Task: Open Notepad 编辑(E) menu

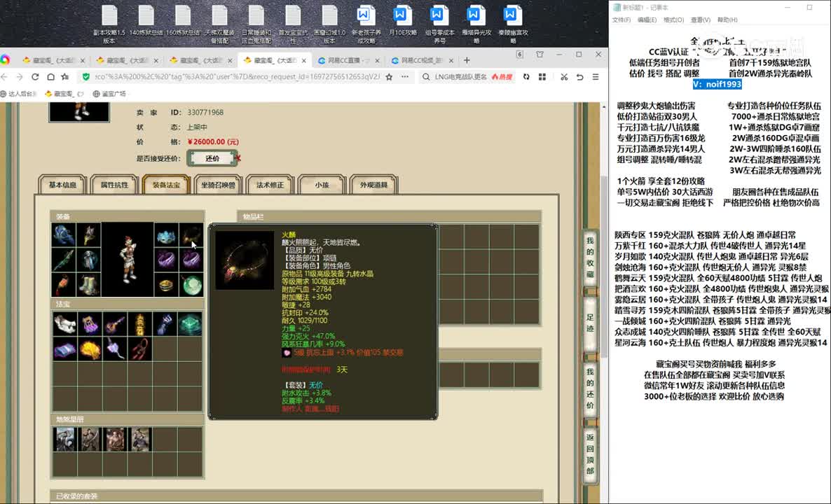Action: pyautogui.click(x=647, y=20)
